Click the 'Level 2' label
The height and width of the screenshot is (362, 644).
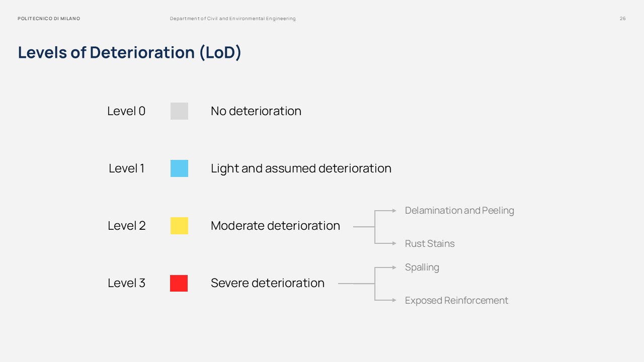coord(126,226)
